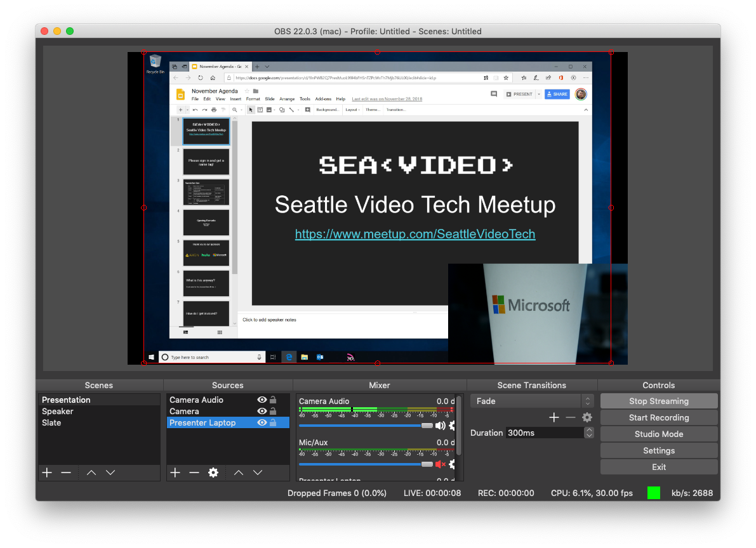Remove the selected source with the minus icon
The height and width of the screenshot is (548, 756).
click(194, 473)
